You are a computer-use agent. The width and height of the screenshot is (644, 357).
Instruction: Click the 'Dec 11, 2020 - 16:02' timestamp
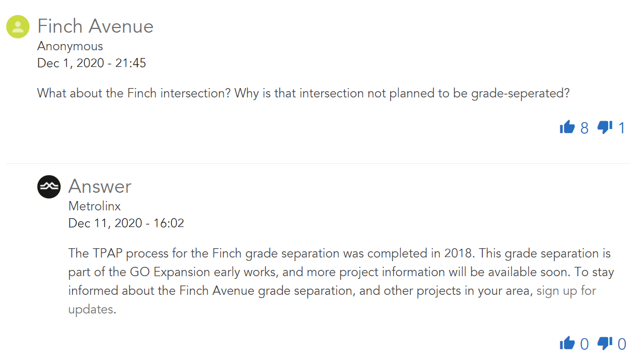pyautogui.click(x=126, y=223)
